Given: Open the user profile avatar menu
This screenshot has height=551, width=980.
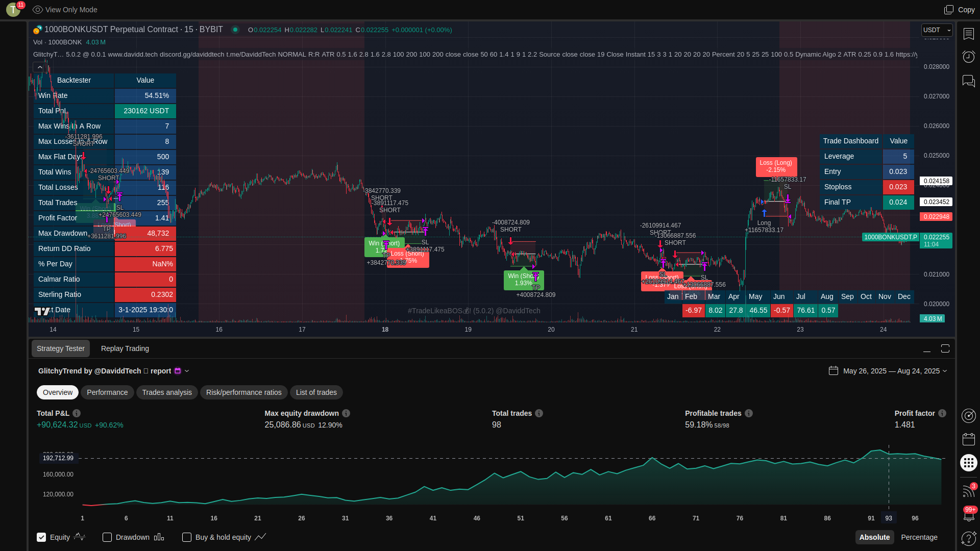Looking at the screenshot, I should pyautogui.click(x=14, y=10).
